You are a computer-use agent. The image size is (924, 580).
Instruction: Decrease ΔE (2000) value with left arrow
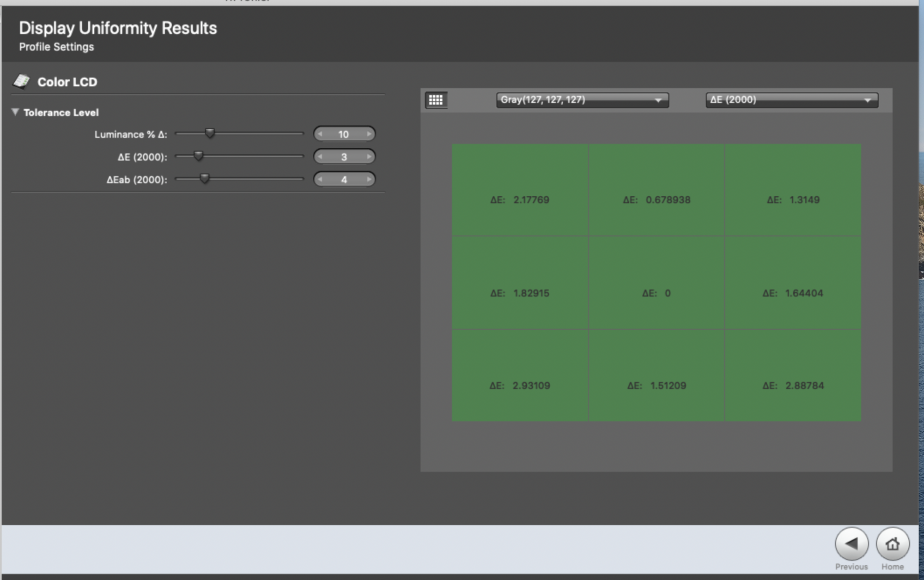pyautogui.click(x=320, y=157)
